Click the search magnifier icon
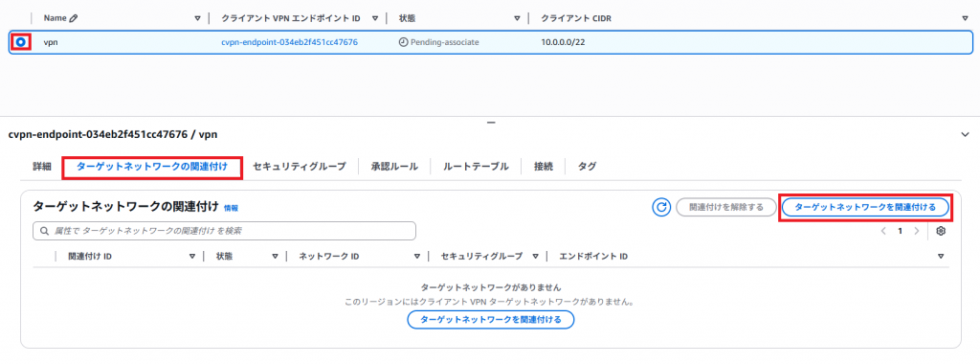The width and height of the screenshot is (980, 364). coord(44,231)
